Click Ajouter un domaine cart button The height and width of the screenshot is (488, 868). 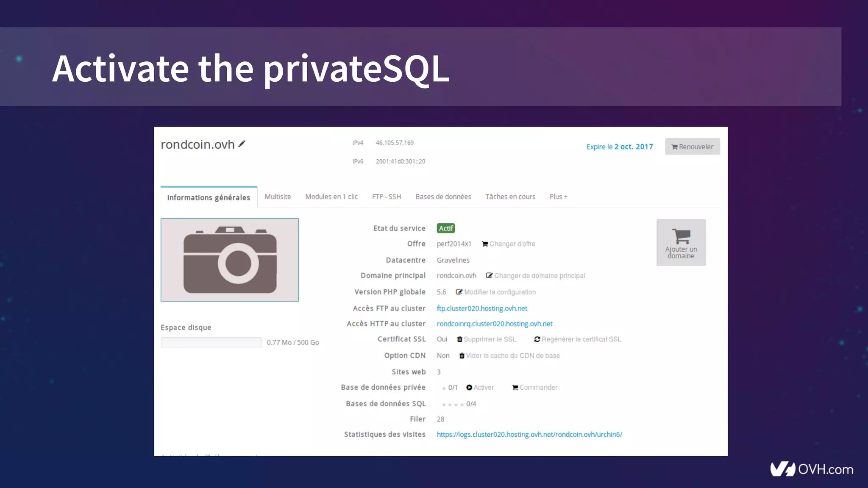click(x=681, y=242)
